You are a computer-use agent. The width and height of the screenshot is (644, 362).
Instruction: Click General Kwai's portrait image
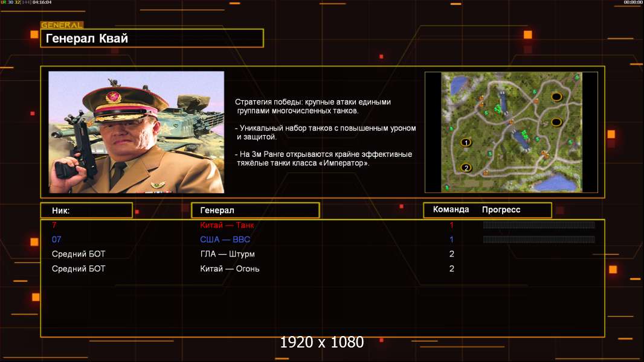[137, 132]
